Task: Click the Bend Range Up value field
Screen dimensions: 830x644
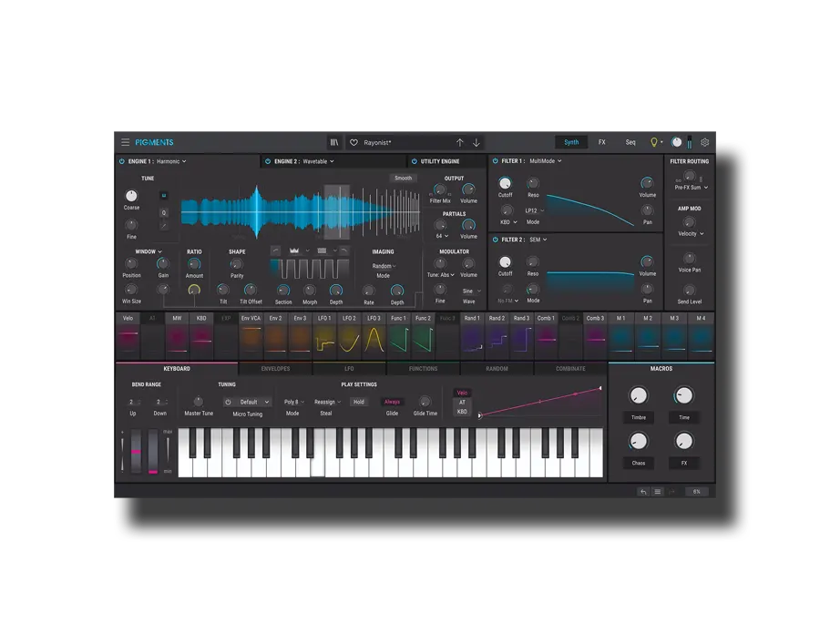Action: pos(134,403)
